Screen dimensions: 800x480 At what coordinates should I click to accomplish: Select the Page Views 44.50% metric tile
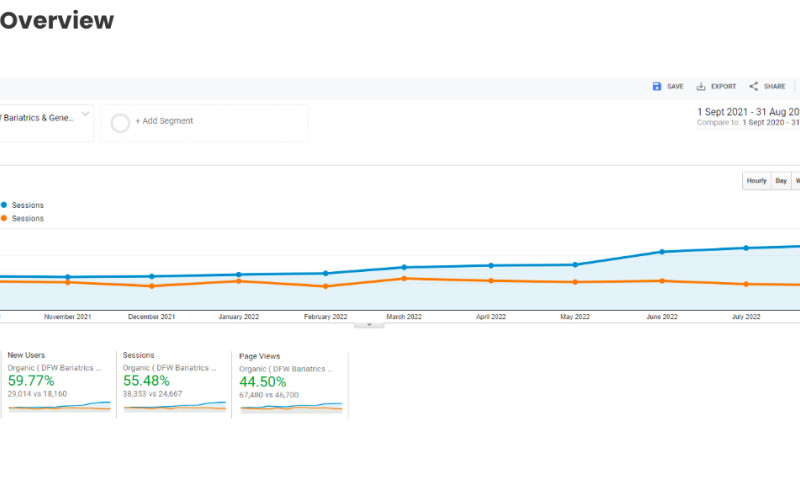pos(290,382)
